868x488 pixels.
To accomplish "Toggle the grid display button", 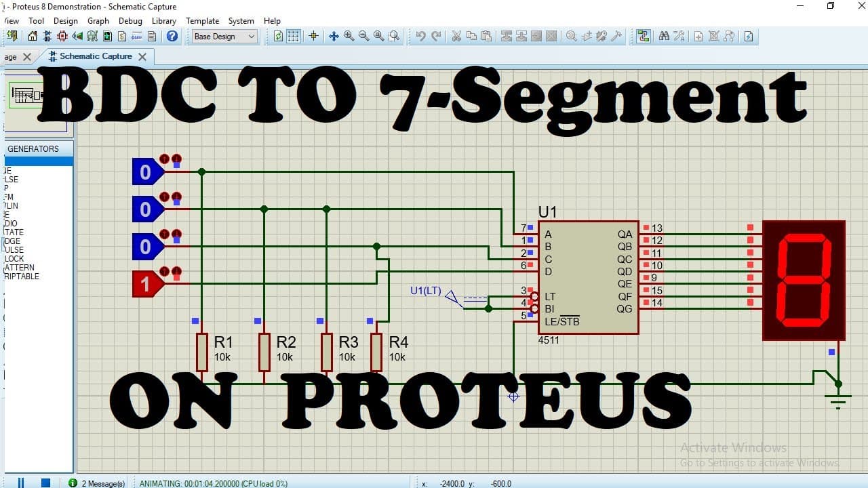I will point(294,36).
